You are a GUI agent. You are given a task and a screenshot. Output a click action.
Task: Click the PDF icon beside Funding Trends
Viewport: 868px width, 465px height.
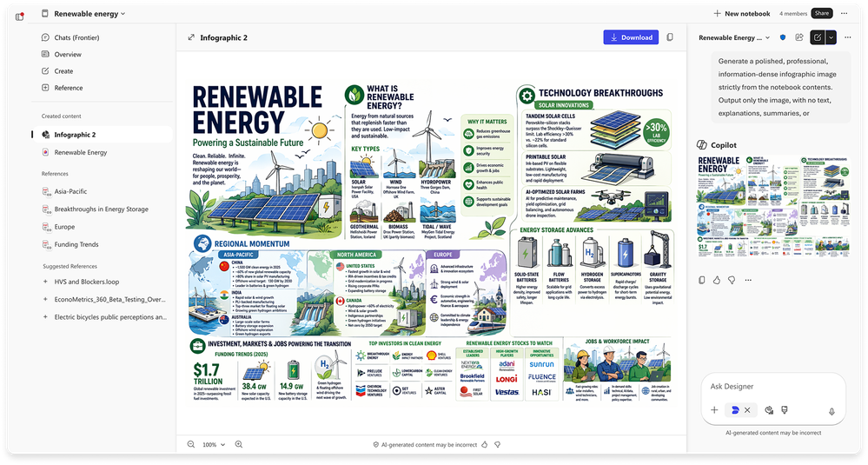click(x=47, y=245)
